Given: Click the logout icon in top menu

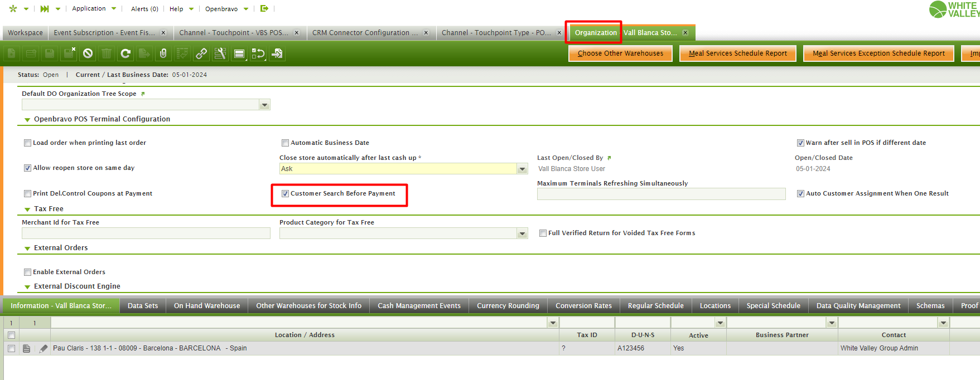Looking at the screenshot, I should point(264,8).
